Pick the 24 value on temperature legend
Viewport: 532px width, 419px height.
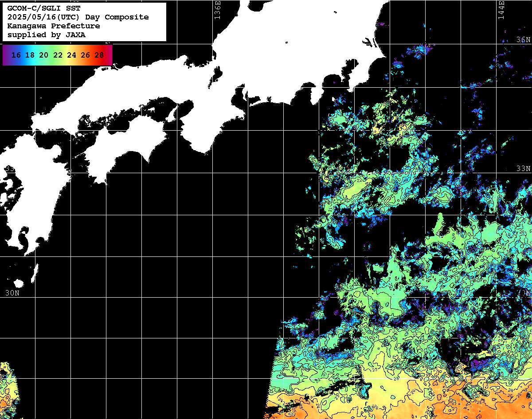(71, 55)
